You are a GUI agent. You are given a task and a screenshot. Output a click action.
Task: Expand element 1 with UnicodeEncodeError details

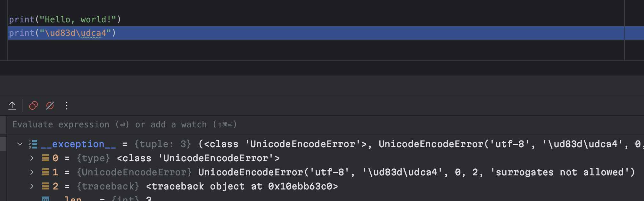(x=32, y=172)
